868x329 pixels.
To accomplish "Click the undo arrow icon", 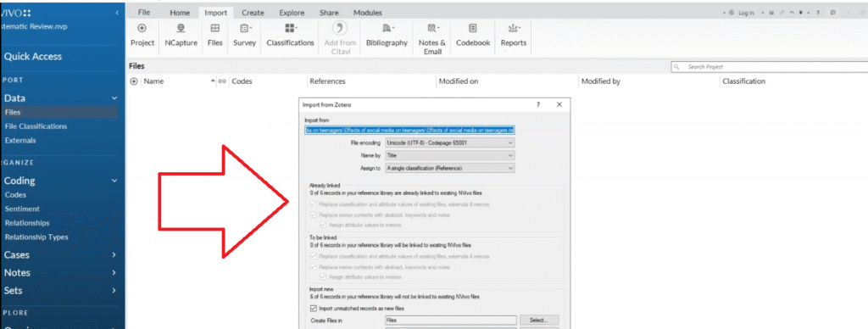I will coord(793,13).
